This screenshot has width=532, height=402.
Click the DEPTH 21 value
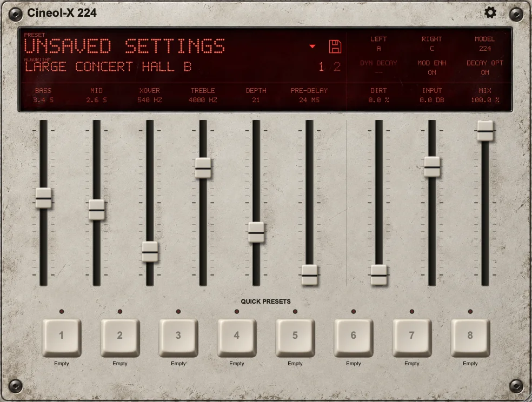pyautogui.click(x=256, y=100)
